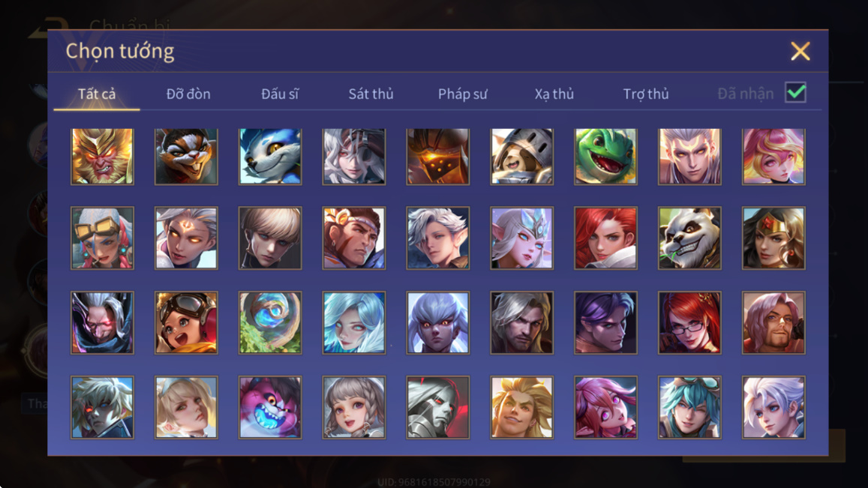Open the Sát thủ hero tab
Image resolution: width=868 pixels, height=488 pixels.
coord(371,94)
